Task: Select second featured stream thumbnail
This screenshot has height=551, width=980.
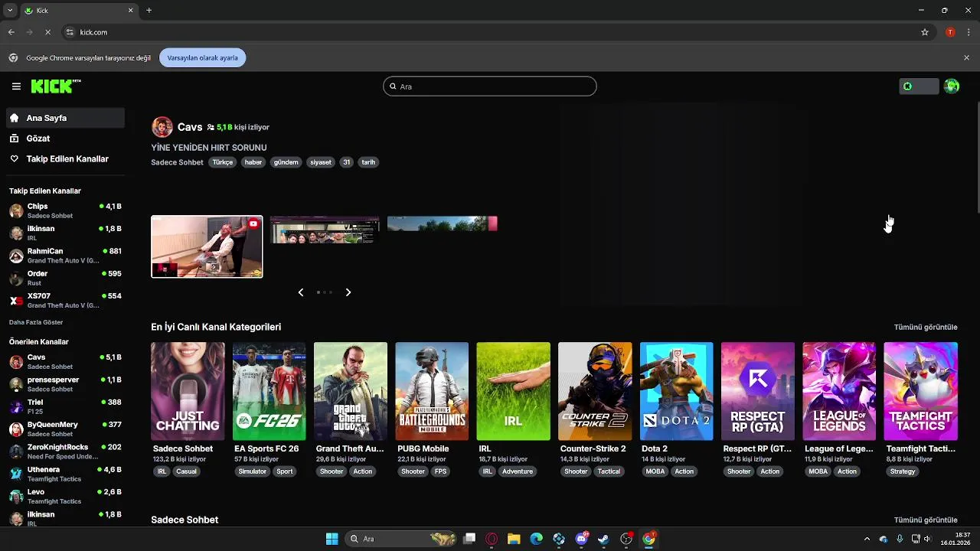Action: pyautogui.click(x=325, y=230)
